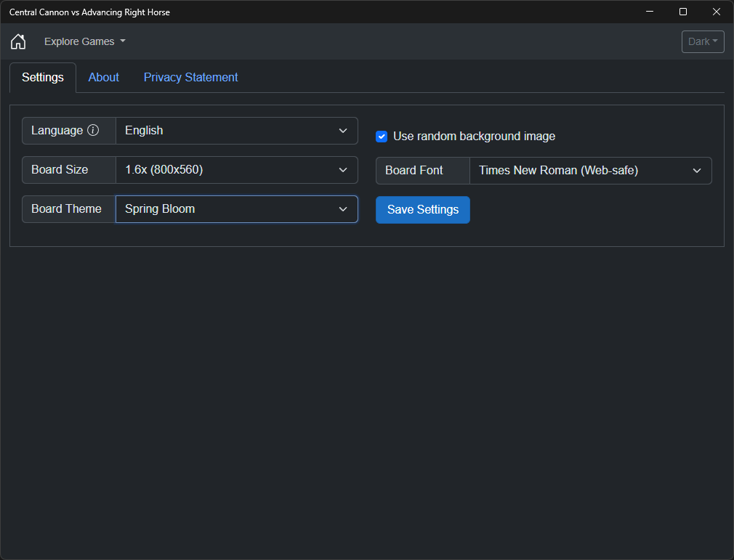This screenshot has width=734, height=560.
Task: Open the Explore Games menu
Action: tap(84, 41)
